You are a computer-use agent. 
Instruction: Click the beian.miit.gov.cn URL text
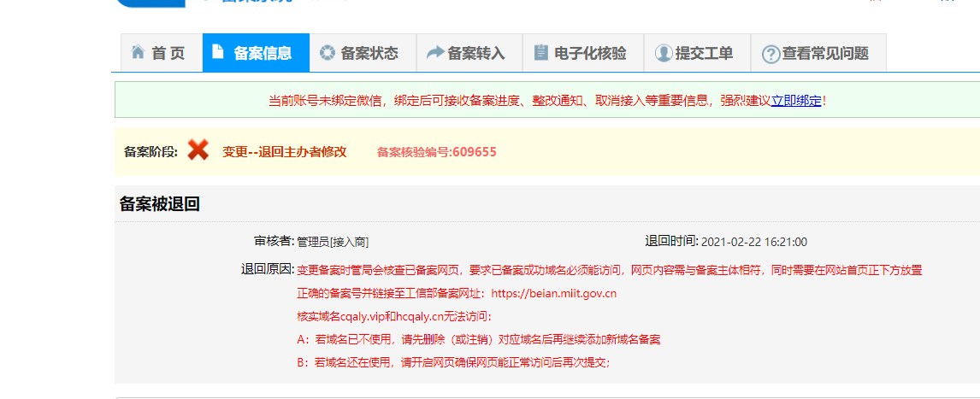pos(554,293)
